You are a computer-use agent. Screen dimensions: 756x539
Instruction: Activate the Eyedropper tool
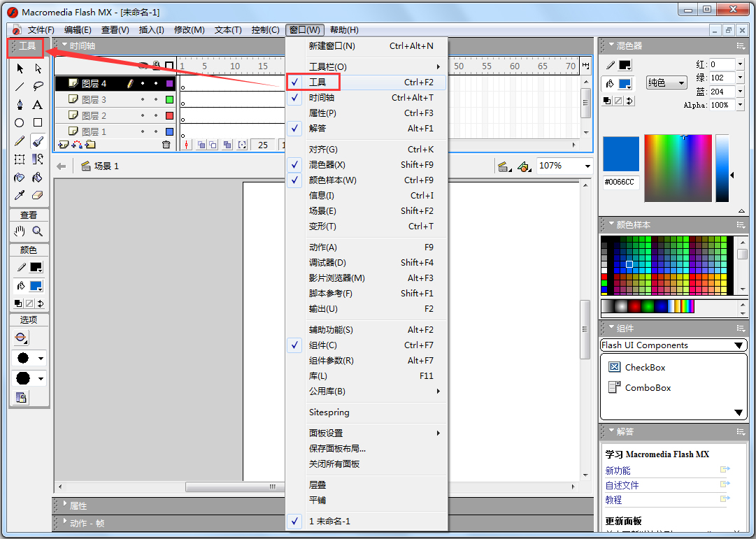click(20, 196)
